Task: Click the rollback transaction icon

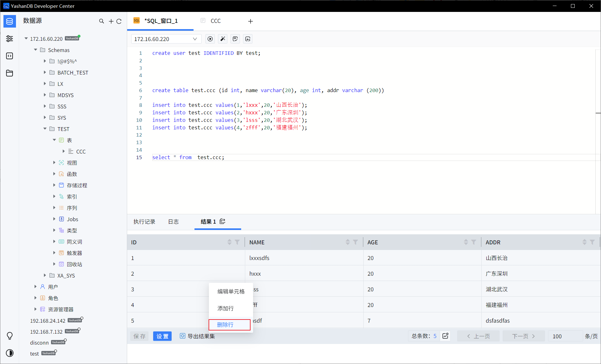Action: (x=248, y=39)
